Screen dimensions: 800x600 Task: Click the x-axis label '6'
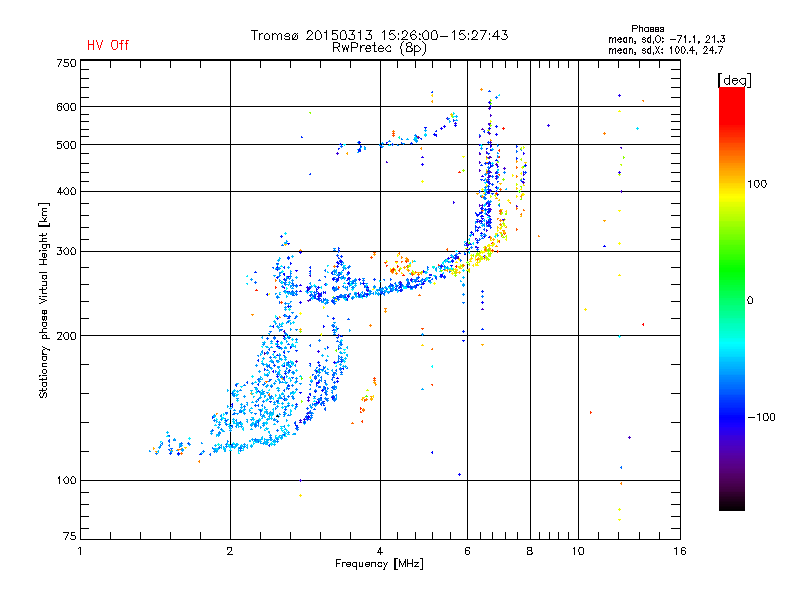click(467, 551)
